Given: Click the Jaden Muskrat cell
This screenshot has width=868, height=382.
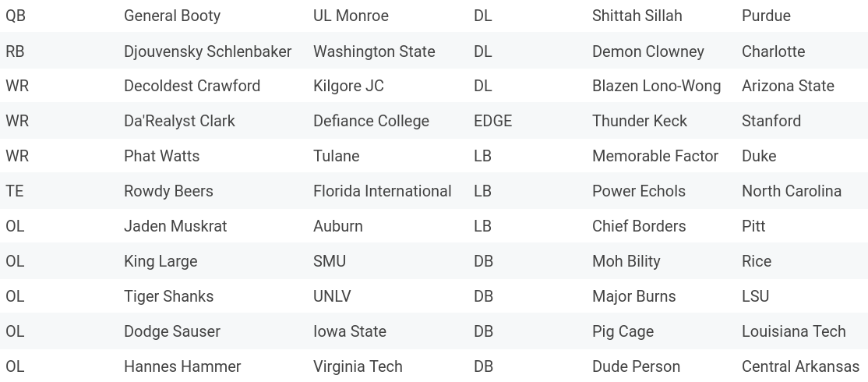Looking at the screenshot, I should coord(175,226).
